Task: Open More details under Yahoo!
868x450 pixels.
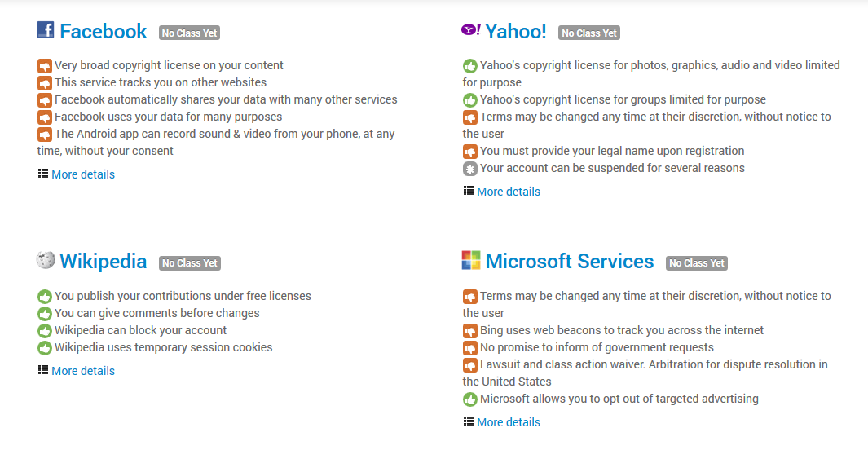Action: [509, 192]
